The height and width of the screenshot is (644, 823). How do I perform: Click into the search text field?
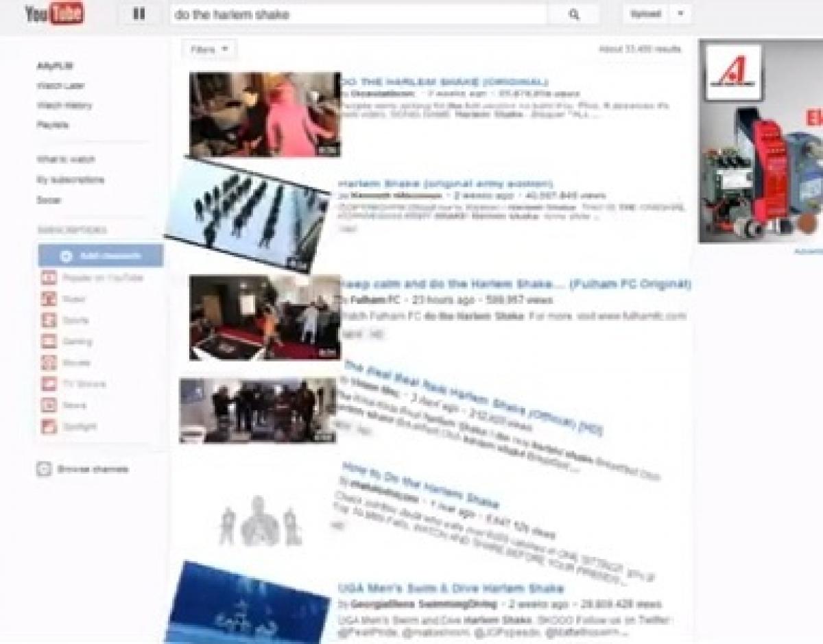coord(358,14)
